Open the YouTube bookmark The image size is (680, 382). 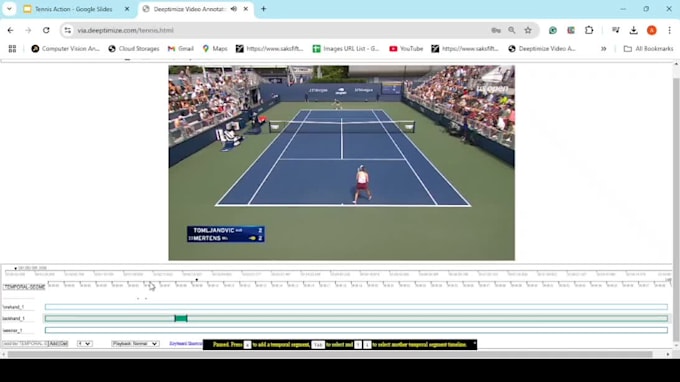click(x=406, y=49)
